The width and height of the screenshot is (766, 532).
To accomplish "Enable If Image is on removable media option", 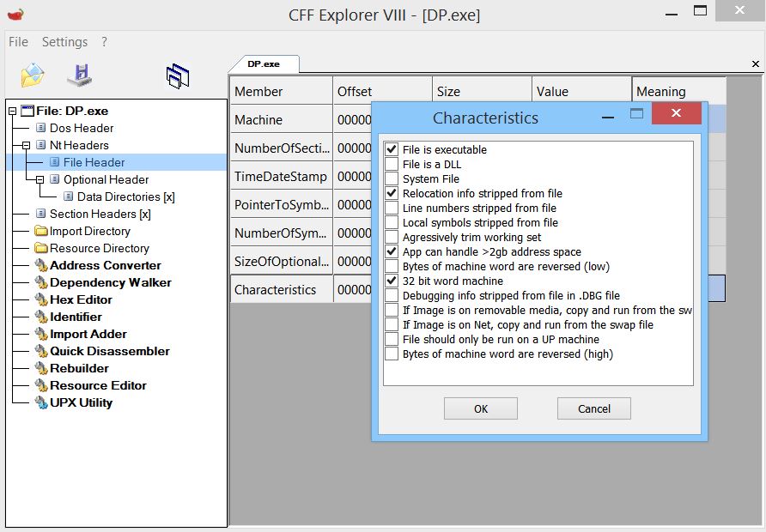I will pos(392,310).
